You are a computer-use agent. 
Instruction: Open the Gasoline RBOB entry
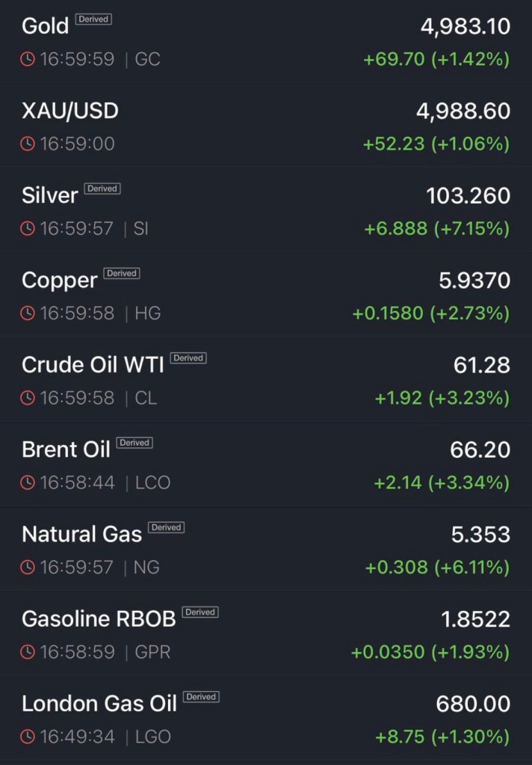[99, 619]
